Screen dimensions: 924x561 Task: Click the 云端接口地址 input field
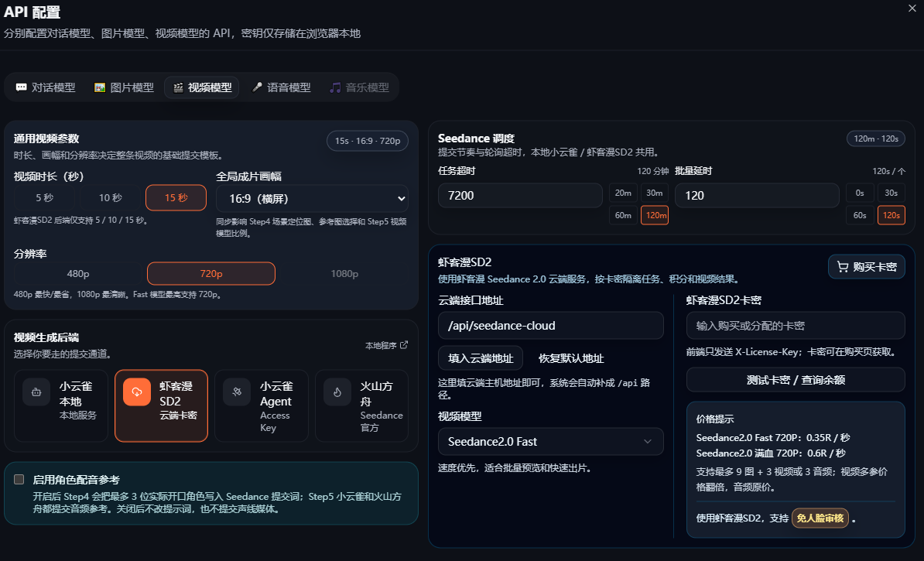point(551,325)
